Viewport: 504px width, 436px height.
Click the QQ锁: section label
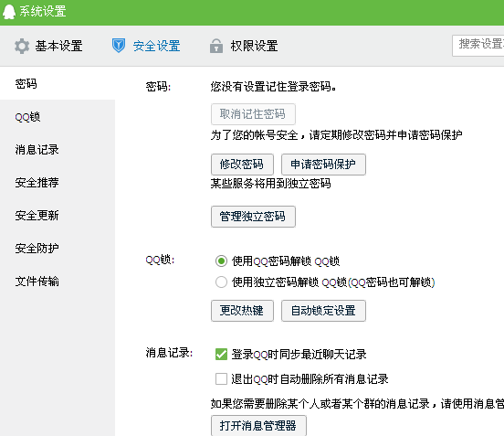pos(160,260)
